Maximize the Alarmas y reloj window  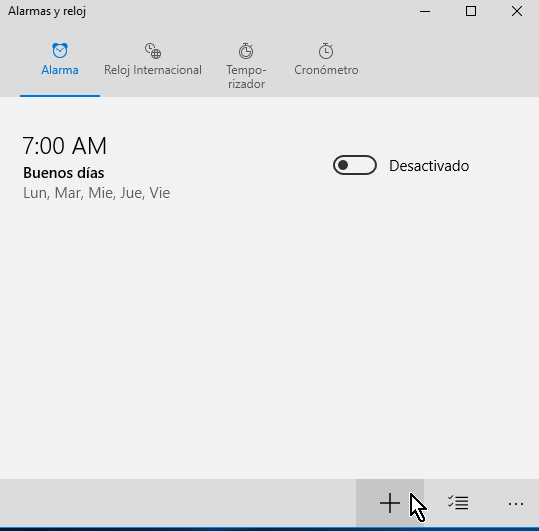[x=471, y=11]
